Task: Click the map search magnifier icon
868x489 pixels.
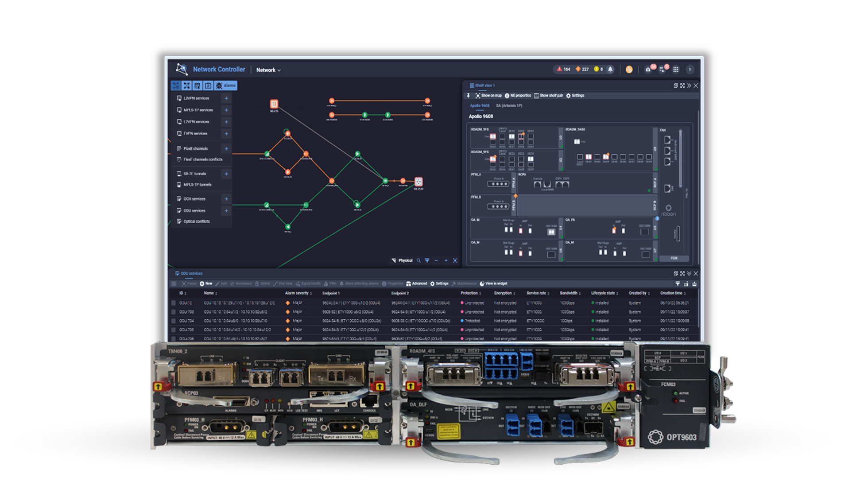Action: [x=418, y=260]
